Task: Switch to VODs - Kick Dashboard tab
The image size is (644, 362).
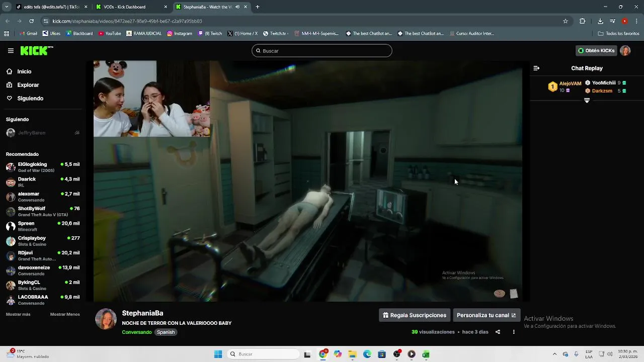Action: tap(132, 7)
